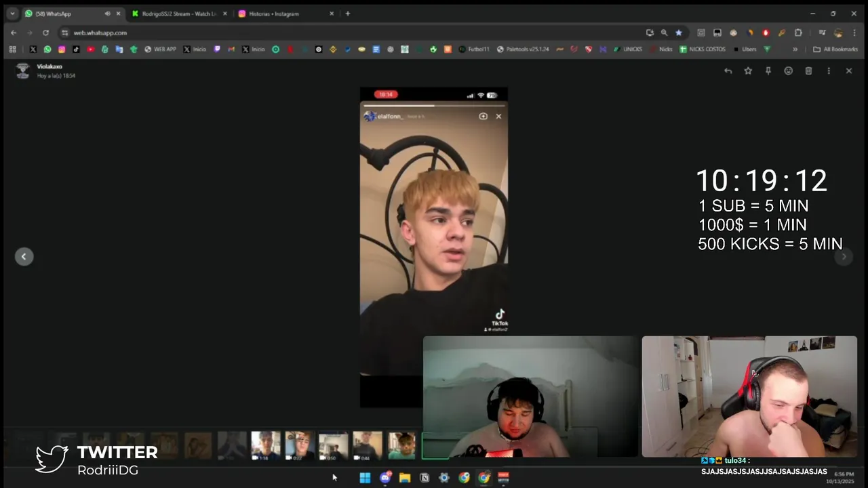The image size is (868, 488).
Task: Select the video thumbnail labeled 0:44
Action: point(368,446)
